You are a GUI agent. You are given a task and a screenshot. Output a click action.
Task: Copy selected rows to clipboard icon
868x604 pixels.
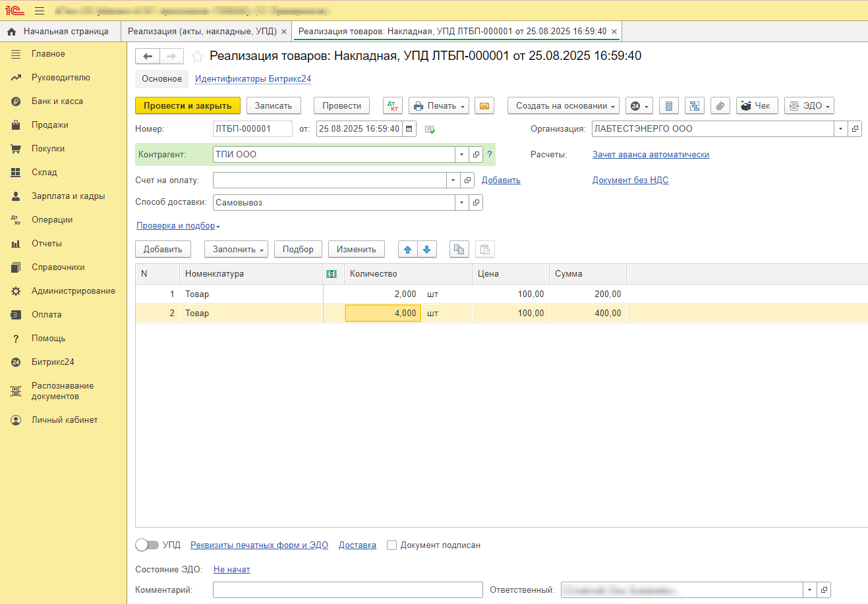click(x=459, y=250)
